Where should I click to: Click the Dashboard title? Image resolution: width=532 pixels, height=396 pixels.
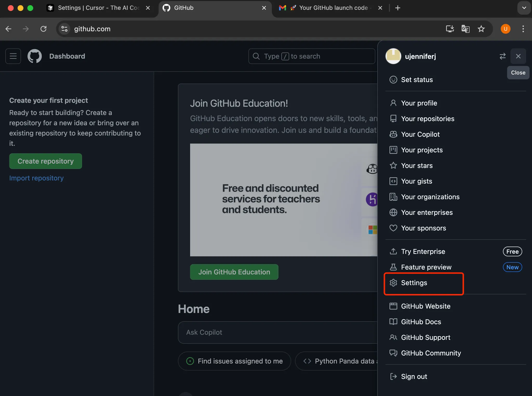67,56
